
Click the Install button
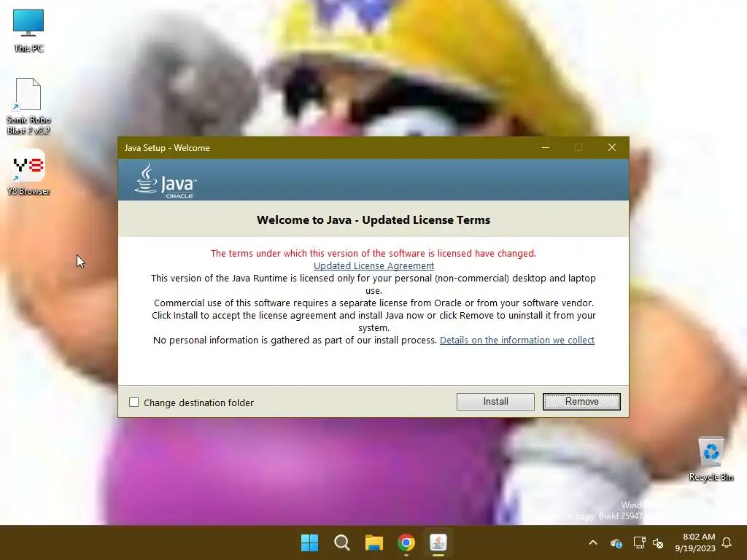[495, 402]
